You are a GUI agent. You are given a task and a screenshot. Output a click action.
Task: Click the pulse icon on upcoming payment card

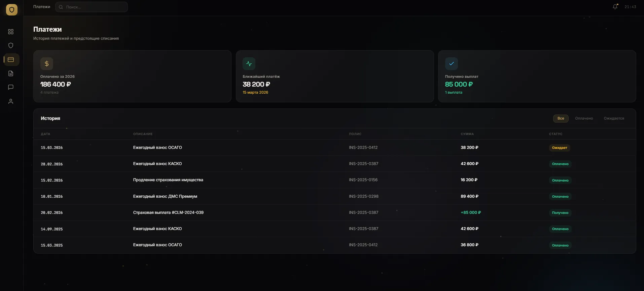(x=249, y=64)
